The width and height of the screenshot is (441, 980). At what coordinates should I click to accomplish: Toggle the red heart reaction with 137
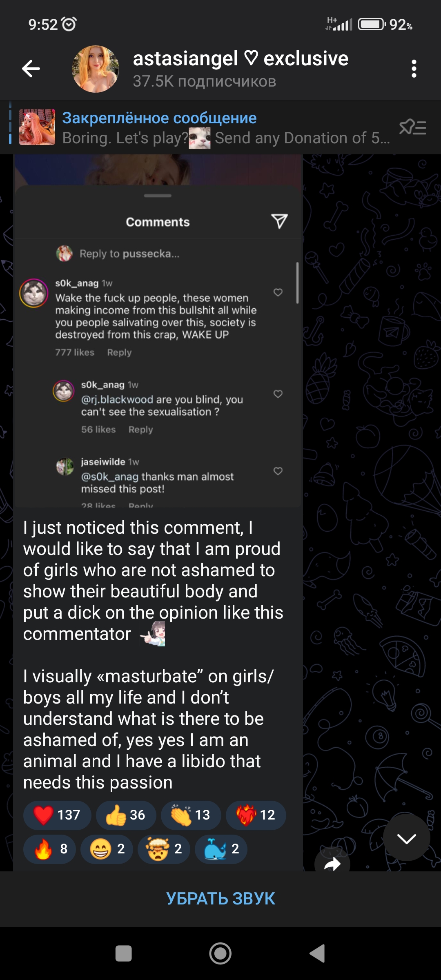(x=57, y=815)
